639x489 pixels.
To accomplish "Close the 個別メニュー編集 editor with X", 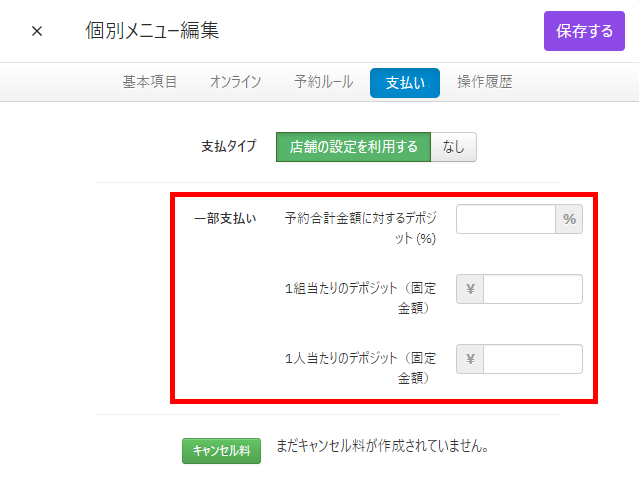I will [x=37, y=31].
